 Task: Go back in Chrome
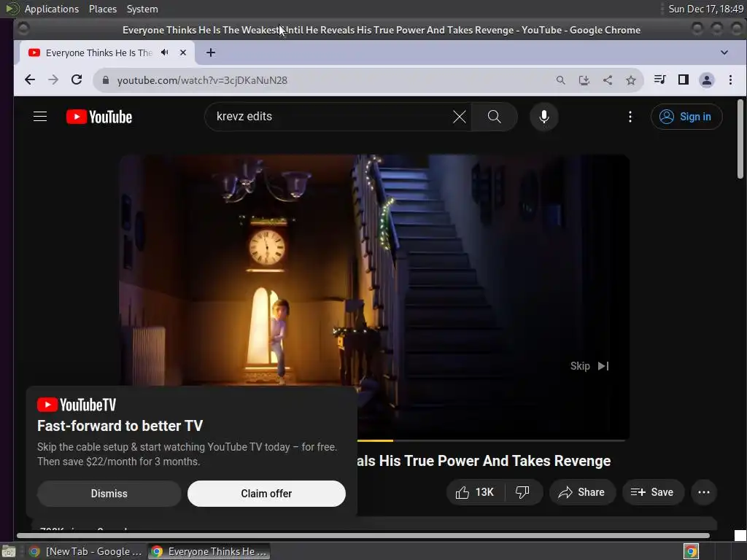[x=29, y=80]
